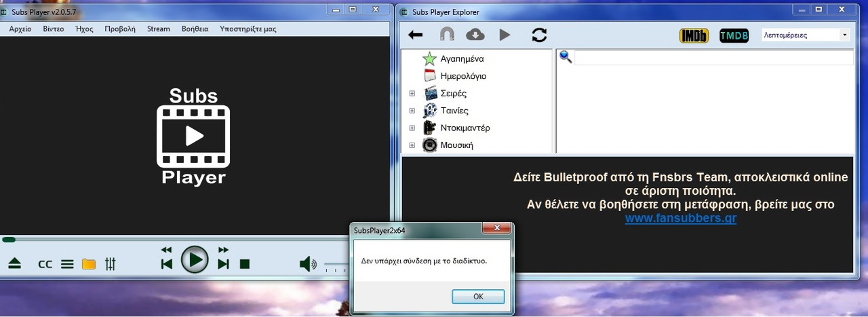Open the Προβολή menu
The height and width of the screenshot is (317, 868).
click(120, 29)
